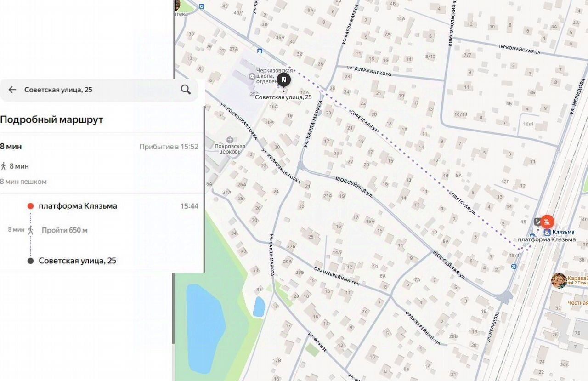Click the back arrow in the search bar
Viewport: 588px width, 381px height.
coord(12,90)
